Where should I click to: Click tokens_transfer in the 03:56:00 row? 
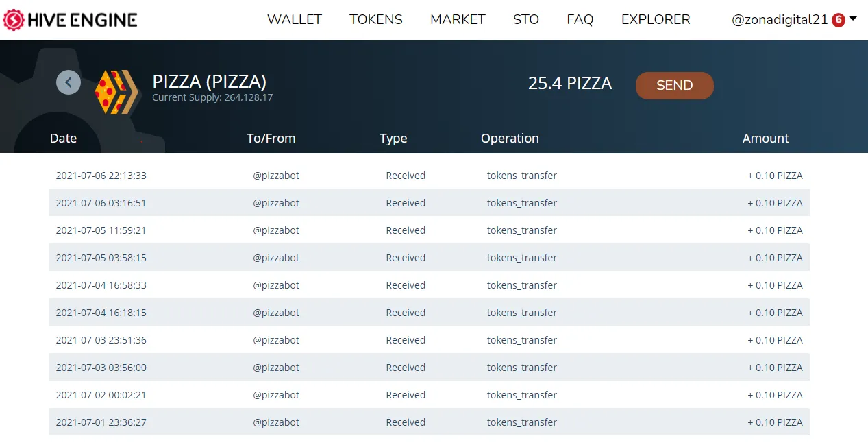(522, 368)
